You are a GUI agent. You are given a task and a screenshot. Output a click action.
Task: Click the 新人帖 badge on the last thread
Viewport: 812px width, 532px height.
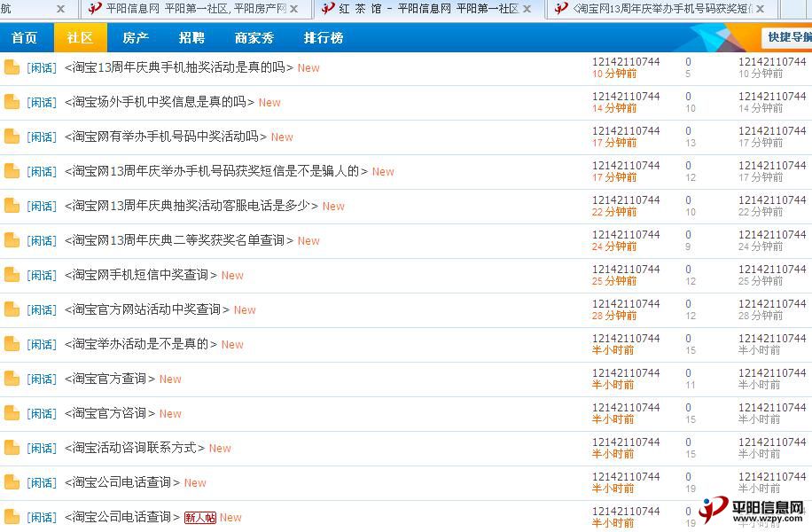[x=199, y=518]
